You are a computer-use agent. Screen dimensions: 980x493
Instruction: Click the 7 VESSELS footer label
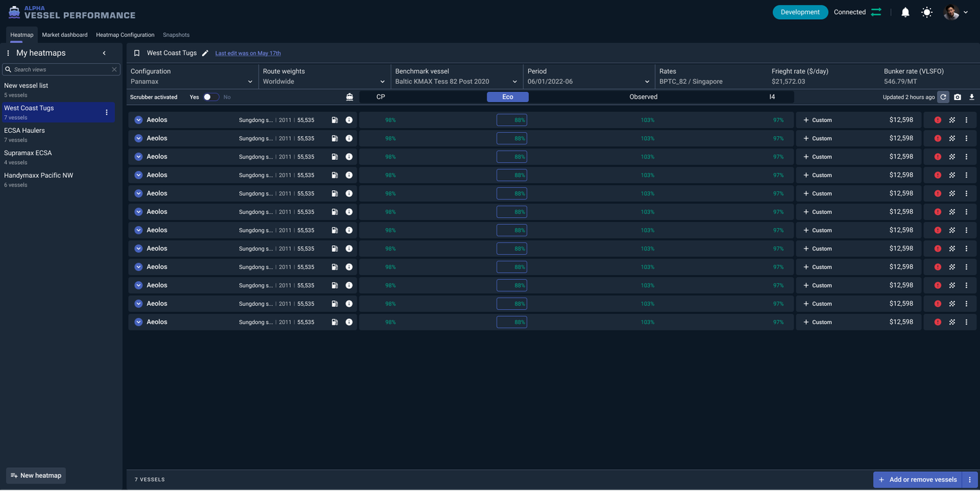click(150, 479)
